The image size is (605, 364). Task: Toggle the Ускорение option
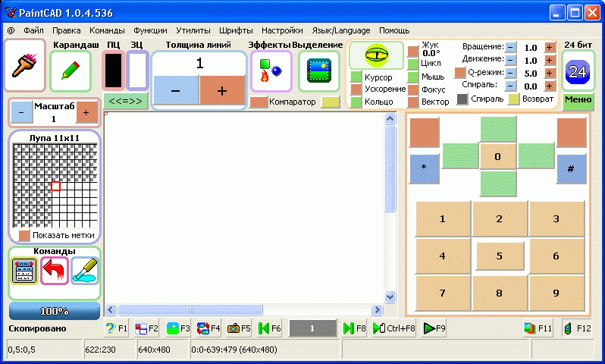click(x=356, y=89)
